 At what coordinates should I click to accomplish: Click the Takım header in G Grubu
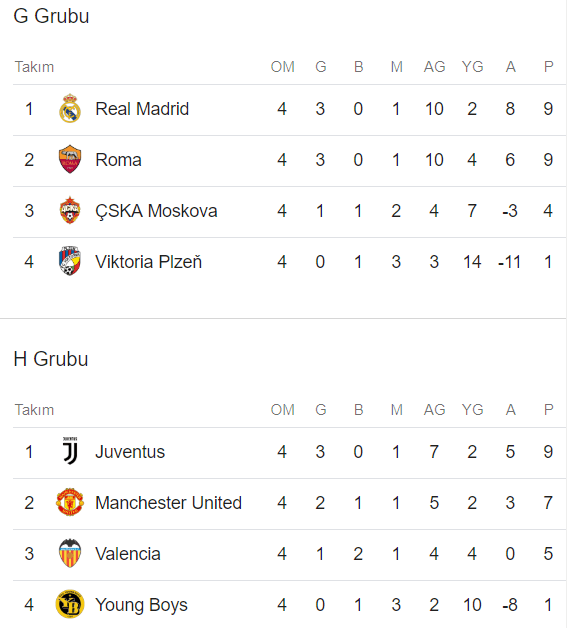(34, 67)
